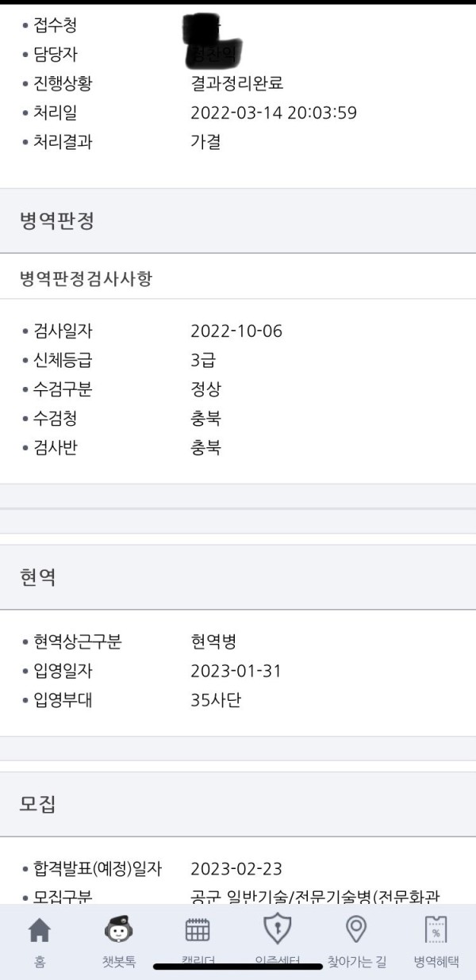This screenshot has height=980, width=476.
Task: Open the 캘린더 calendar icon
Action: (x=198, y=929)
